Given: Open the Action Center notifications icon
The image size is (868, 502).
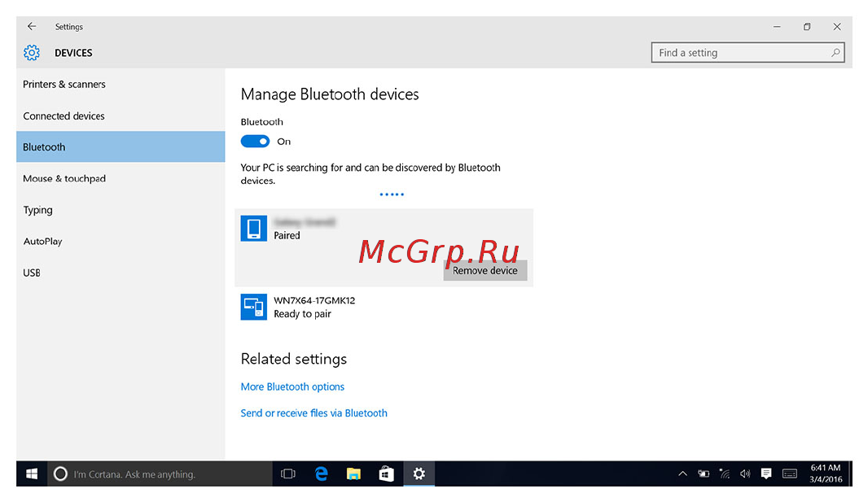Looking at the screenshot, I should (766, 474).
